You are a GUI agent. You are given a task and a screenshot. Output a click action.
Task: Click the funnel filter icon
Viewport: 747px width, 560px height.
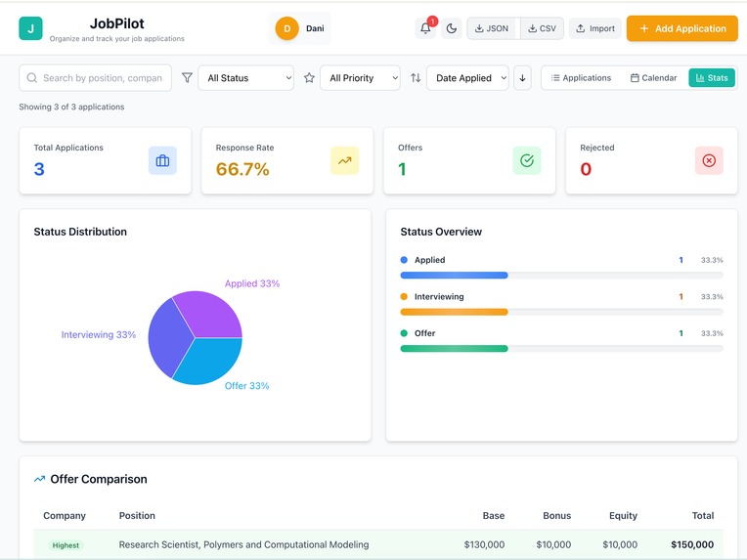point(187,77)
